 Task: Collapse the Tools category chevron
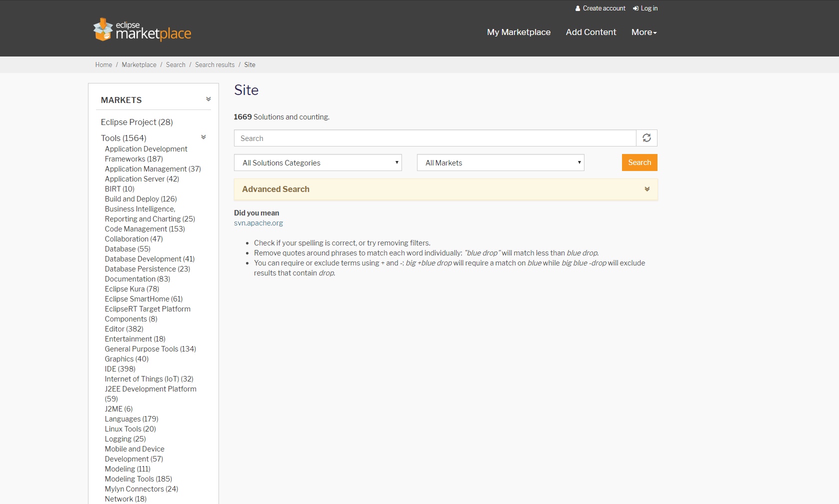pos(203,137)
